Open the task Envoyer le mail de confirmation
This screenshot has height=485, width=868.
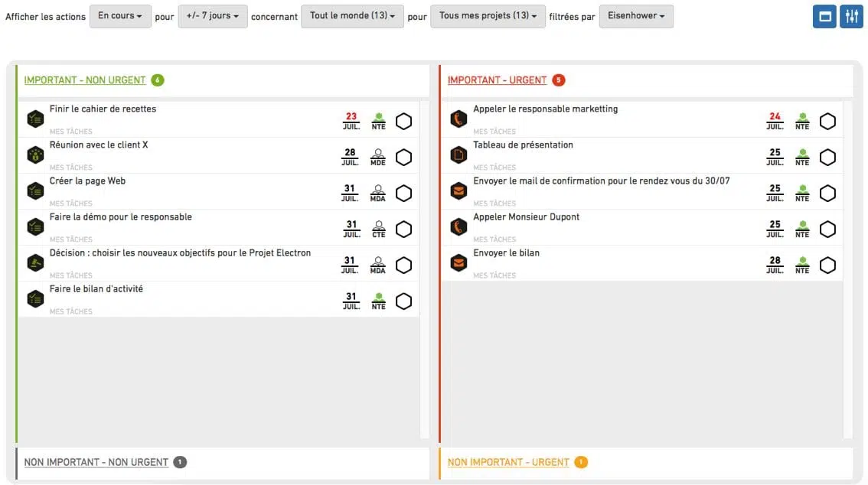click(x=601, y=181)
